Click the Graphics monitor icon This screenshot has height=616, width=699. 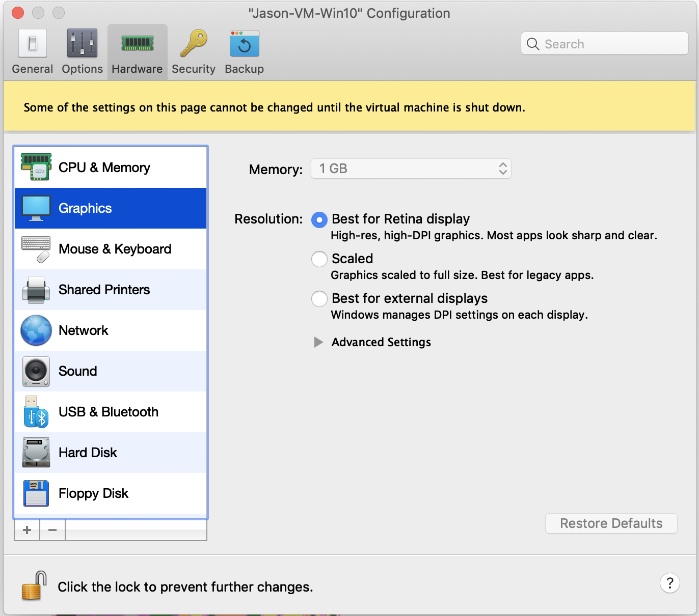36,208
